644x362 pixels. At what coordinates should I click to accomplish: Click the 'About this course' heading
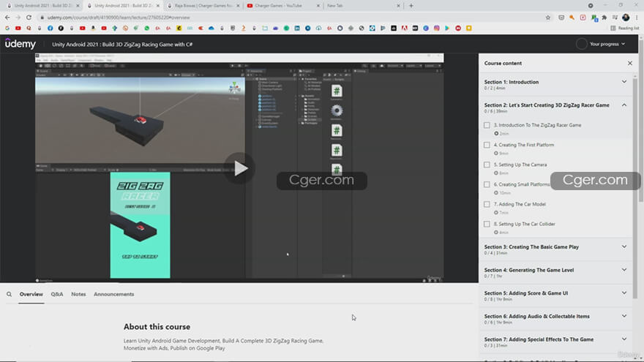tap(157, 327)
